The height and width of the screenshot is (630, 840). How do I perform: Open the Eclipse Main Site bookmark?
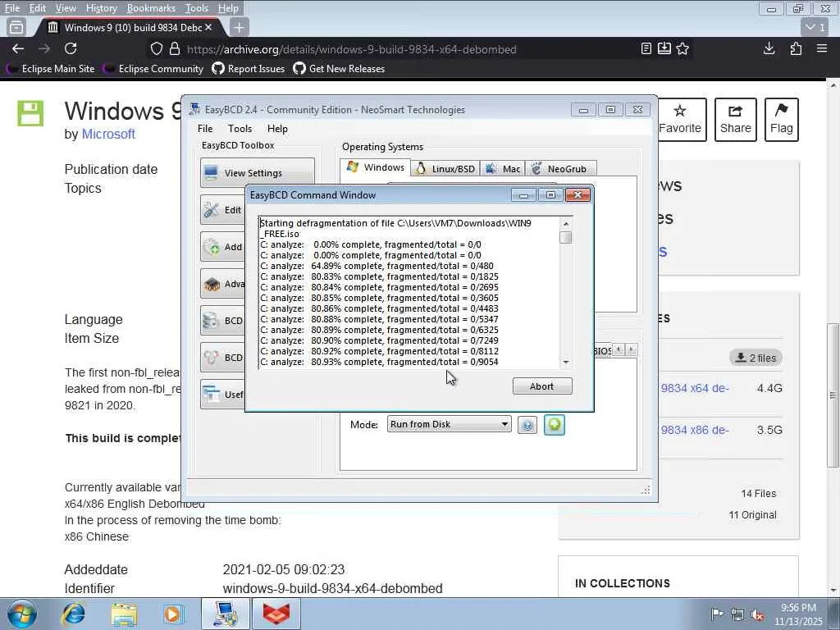pyautogui.click(x=51, y=69)
